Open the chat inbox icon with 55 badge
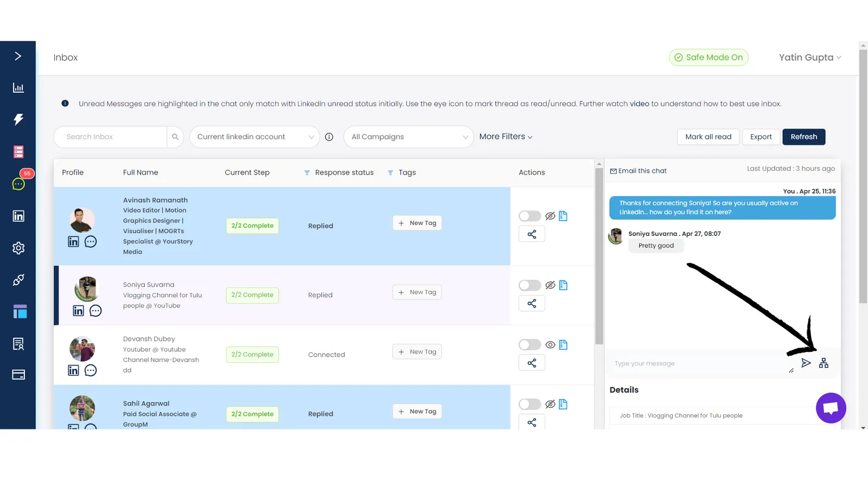 (18, 184)
